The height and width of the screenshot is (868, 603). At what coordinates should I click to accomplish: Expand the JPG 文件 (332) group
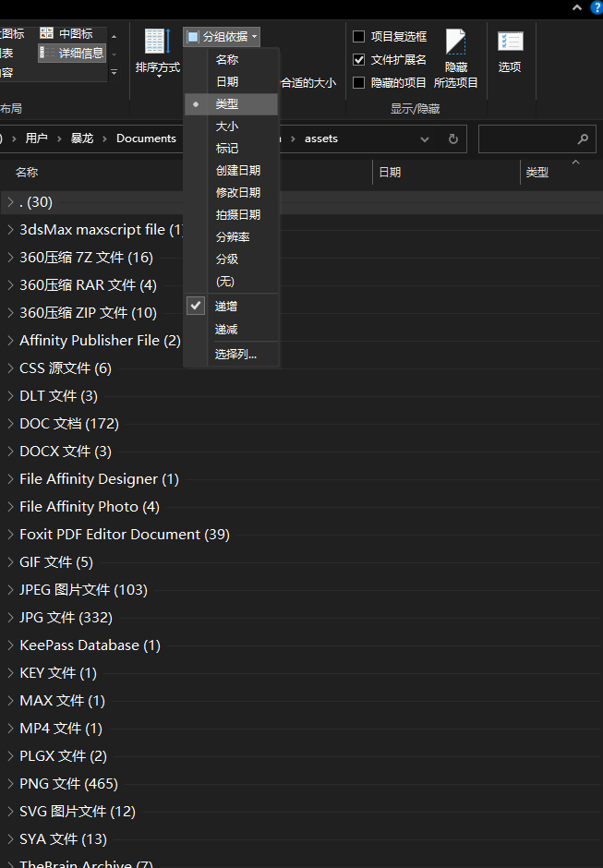(x=10, y=617)
